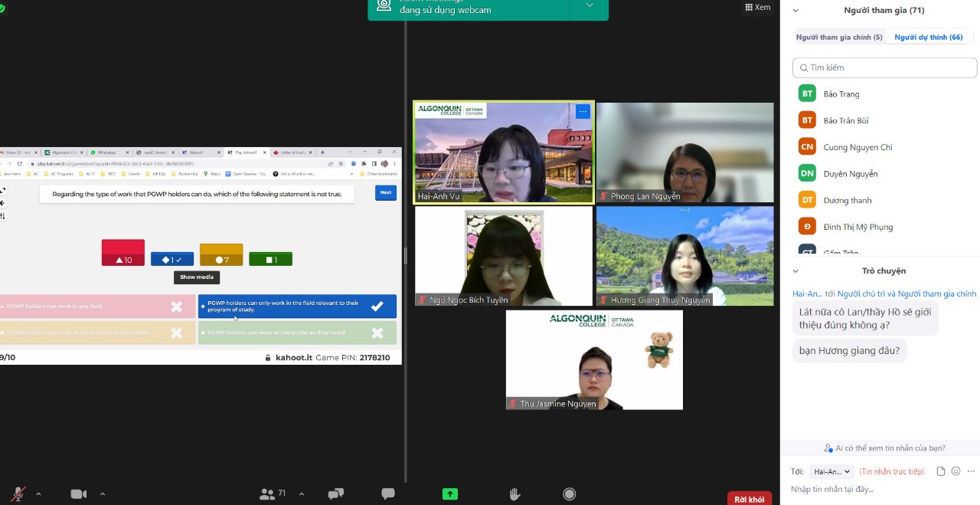Switch to the 'Người tham gia chính (5)' tab

coord(839,37)
